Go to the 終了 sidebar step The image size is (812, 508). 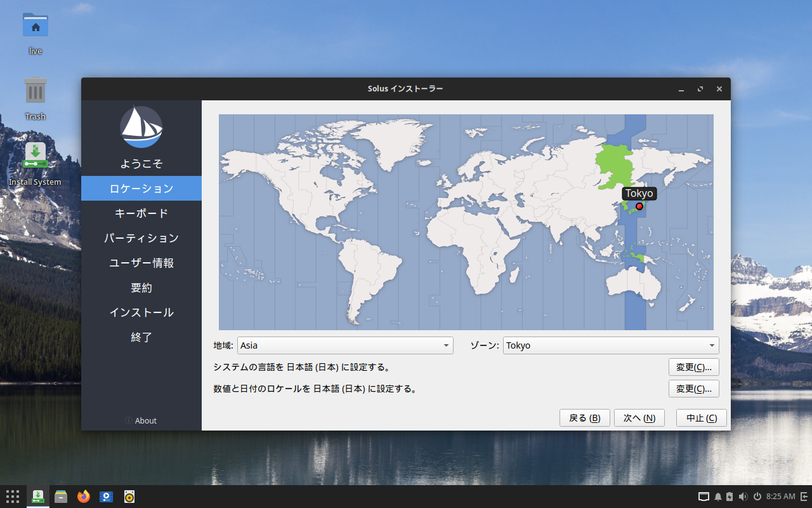[x=141, y=337]
